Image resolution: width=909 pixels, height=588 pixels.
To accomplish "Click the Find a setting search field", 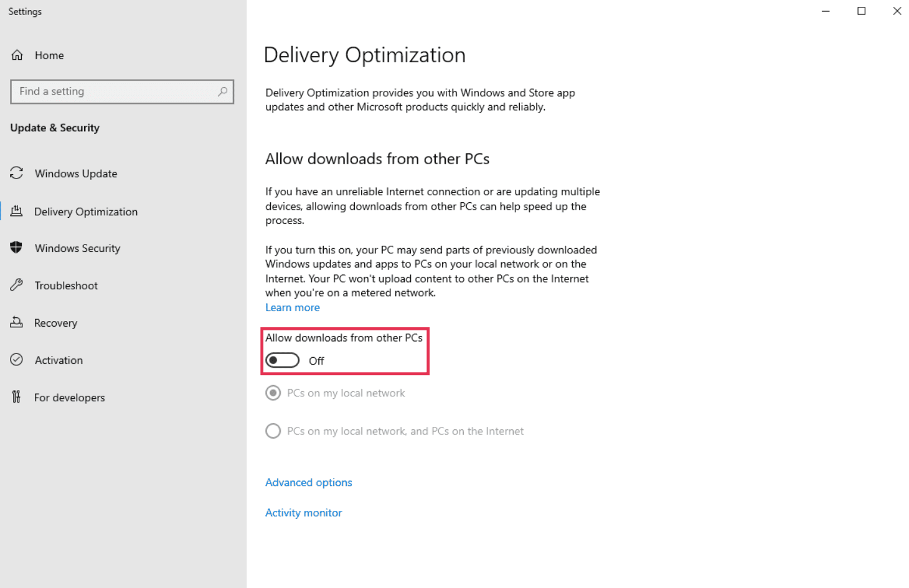I will [115, 91].
